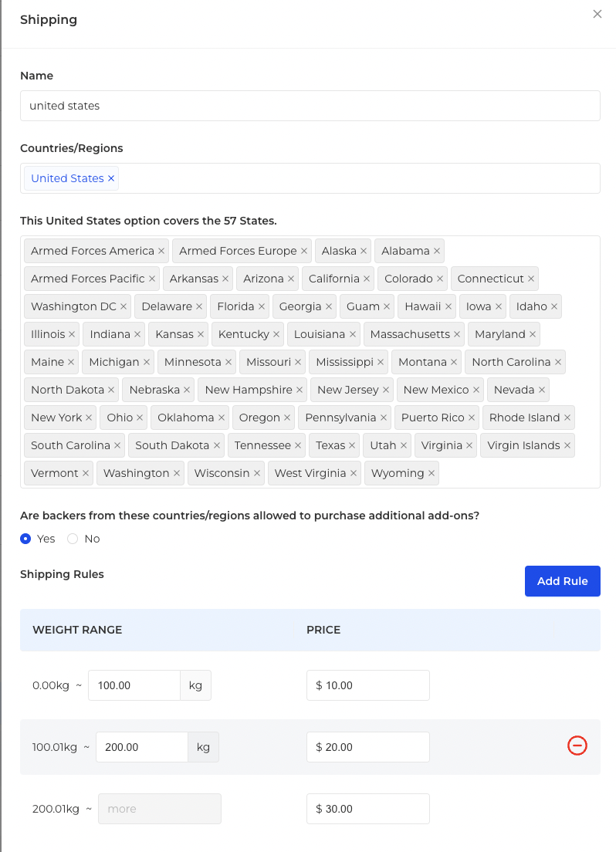Delete the 100.01kg shipping rule
616x852 pixels.
(577, 745)
